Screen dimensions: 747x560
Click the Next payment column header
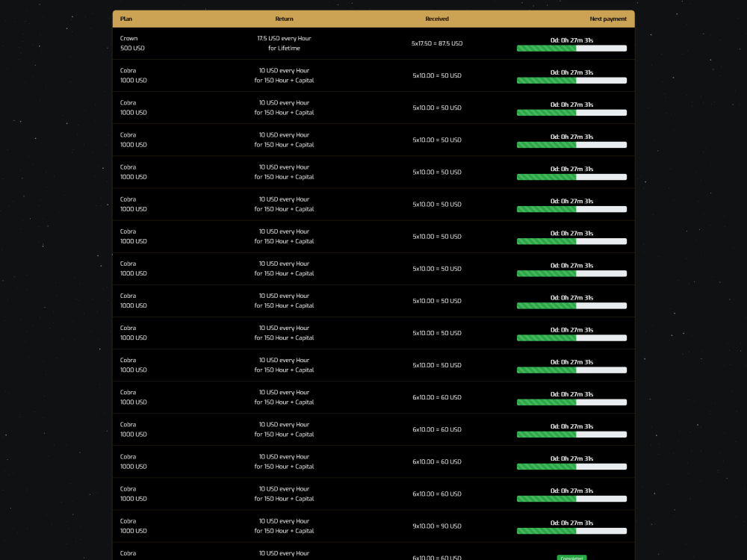pos(608,19)
